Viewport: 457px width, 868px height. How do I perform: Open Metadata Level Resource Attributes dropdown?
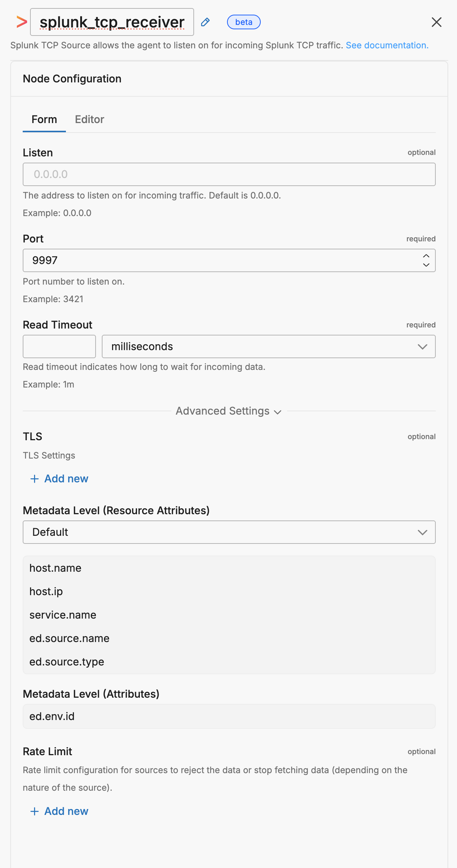point(229,532)
